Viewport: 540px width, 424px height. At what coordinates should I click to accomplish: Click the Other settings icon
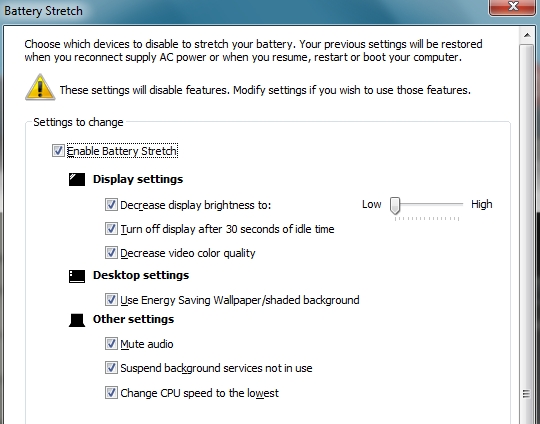pyautogui.click(x=77, y=320)
